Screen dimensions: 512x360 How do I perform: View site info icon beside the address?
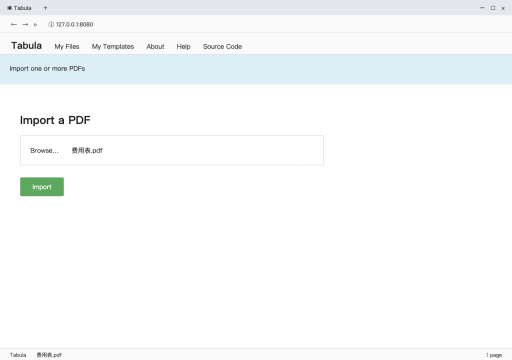point(51,24)
